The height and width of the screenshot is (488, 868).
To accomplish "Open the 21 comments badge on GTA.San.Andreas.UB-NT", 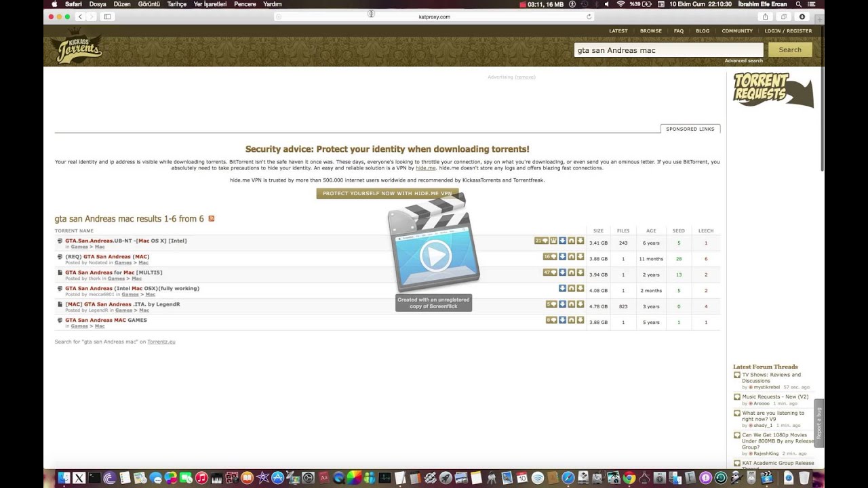I will (541, 241).
